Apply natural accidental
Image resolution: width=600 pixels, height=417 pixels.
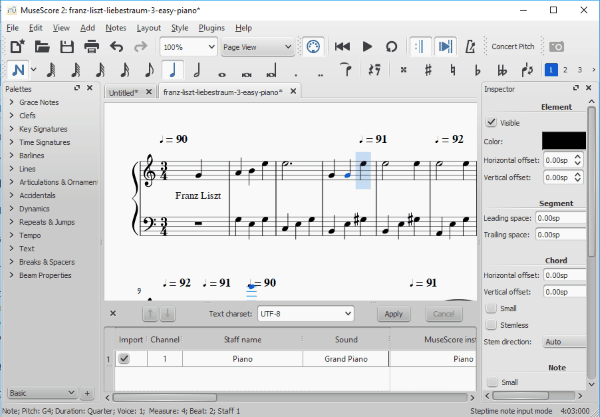coord(453,70)
